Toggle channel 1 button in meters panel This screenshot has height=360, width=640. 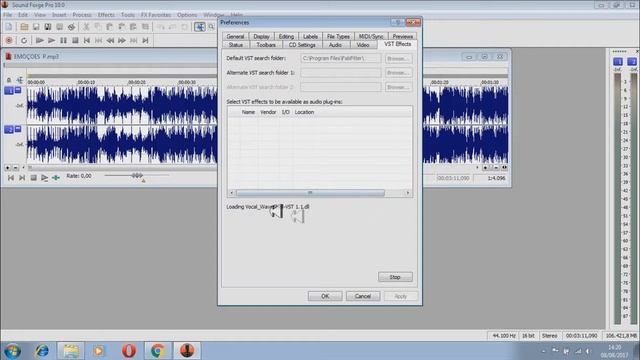[618, 62]
